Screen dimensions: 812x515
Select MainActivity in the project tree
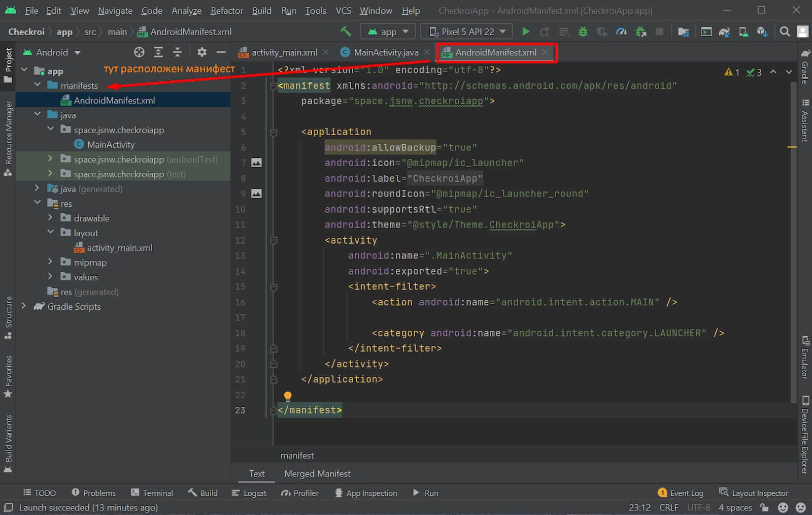click(x=111, y=145)
